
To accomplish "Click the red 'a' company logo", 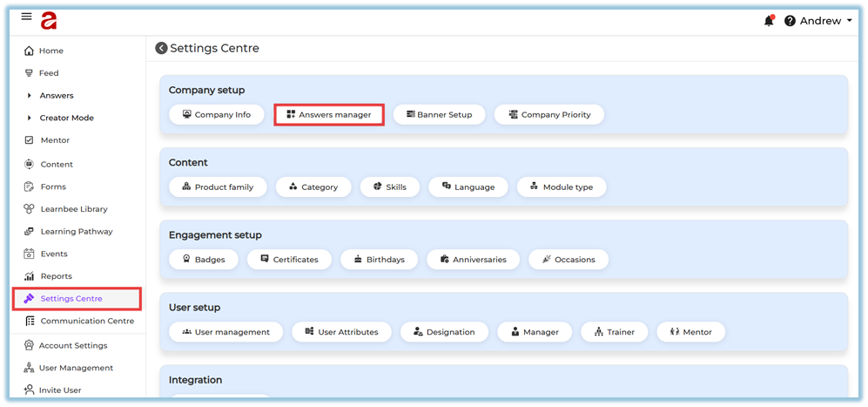I will [x=49, y=19].
